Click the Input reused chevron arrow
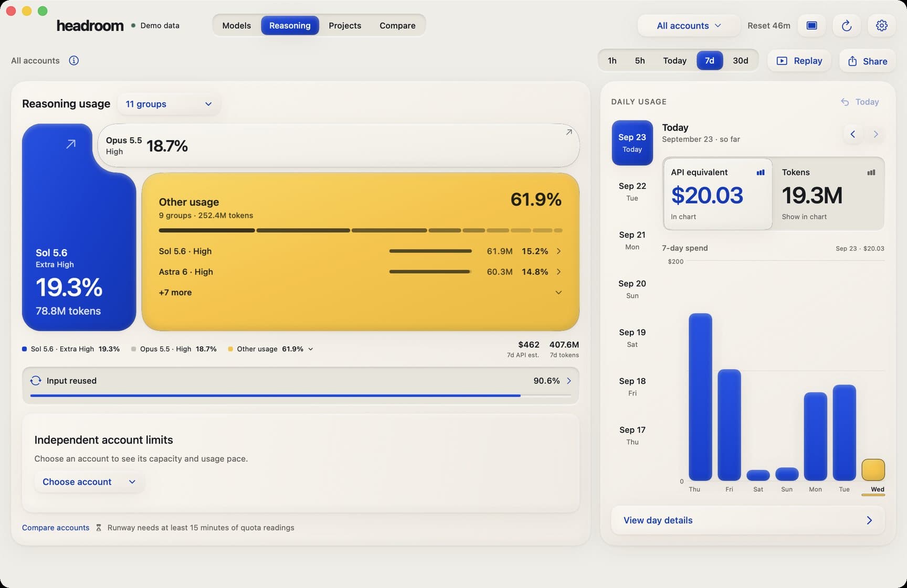907x588 pixels. [568, 381]
